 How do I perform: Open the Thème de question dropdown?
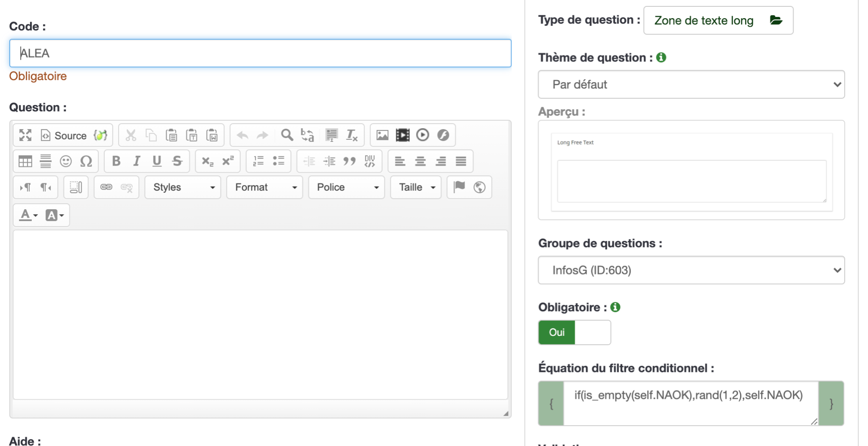click(691, 85)
